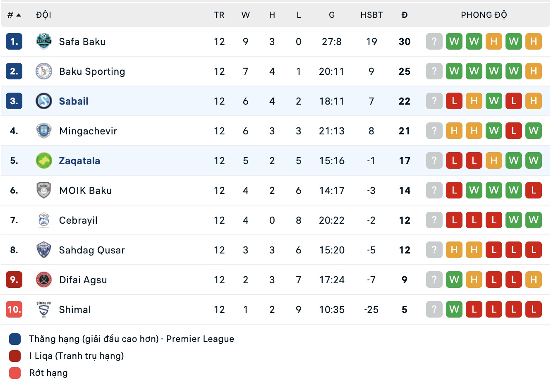Click the Shimal team logo
This screenshot has height=392, width=551.
tap(43, 309)
